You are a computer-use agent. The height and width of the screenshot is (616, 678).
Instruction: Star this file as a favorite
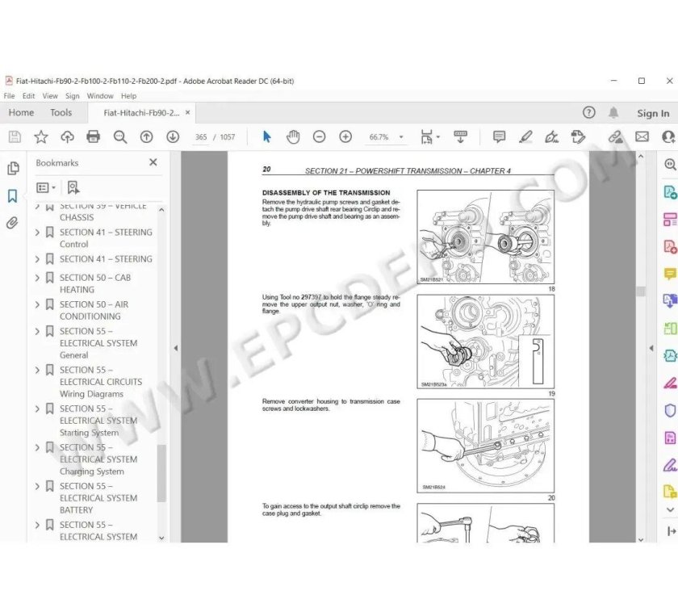(x=40, y=136)
